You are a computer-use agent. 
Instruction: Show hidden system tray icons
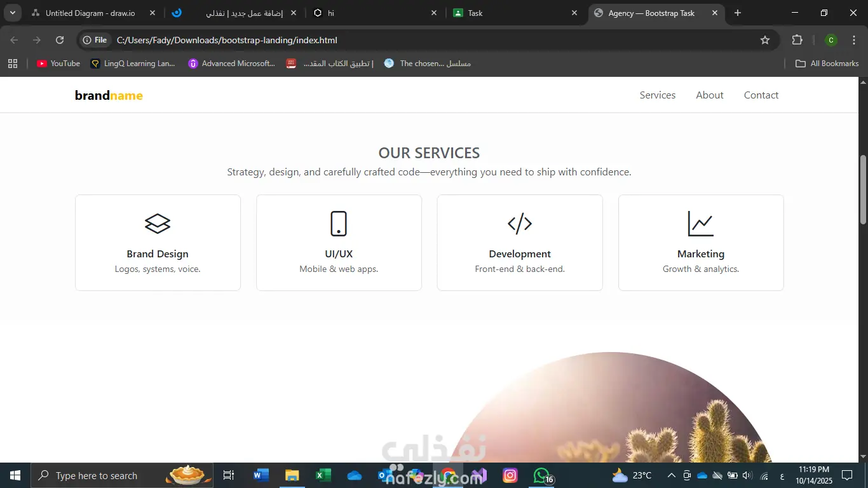[x=671, y=475]
